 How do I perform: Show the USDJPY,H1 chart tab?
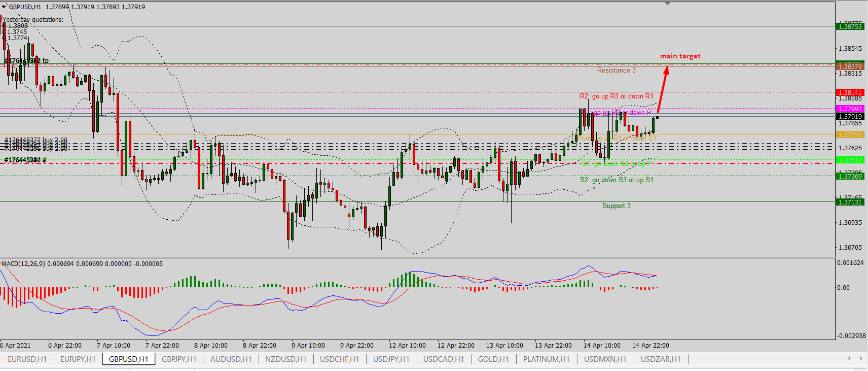click(x=391, y=359)
